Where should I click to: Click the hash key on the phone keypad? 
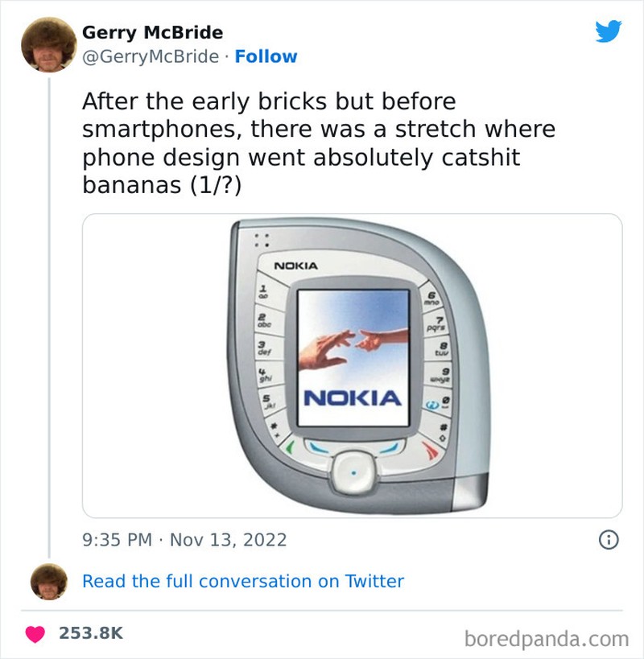[x=444, y=426]
